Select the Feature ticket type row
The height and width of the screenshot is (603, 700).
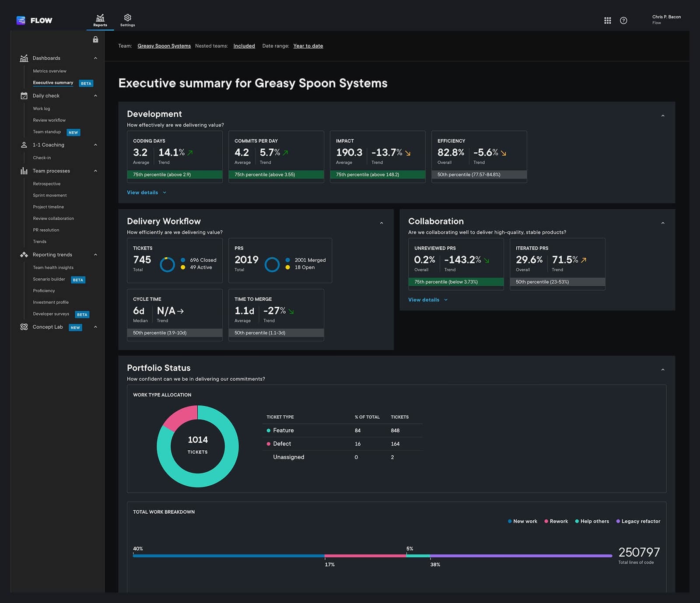343,431
